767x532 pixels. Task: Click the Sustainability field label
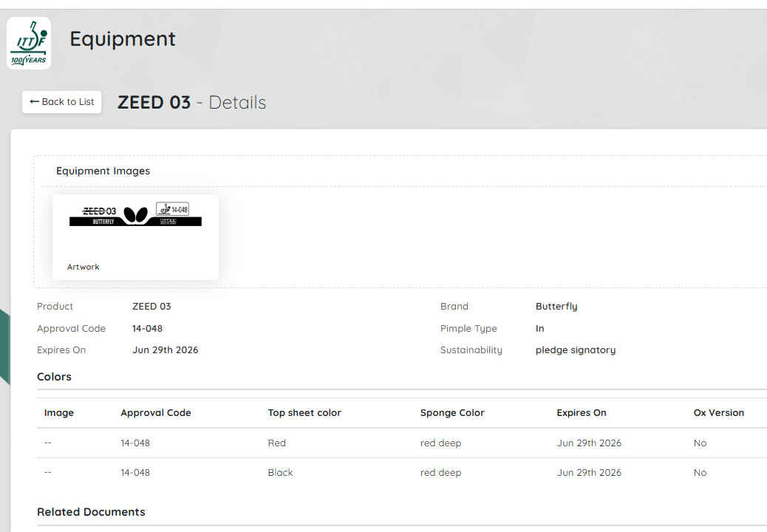point(471,350)
